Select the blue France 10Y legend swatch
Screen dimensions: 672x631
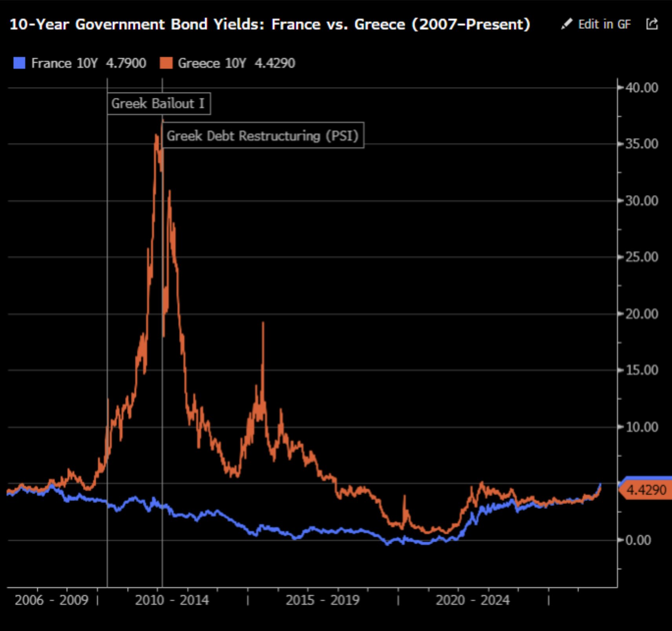point(19,63)
